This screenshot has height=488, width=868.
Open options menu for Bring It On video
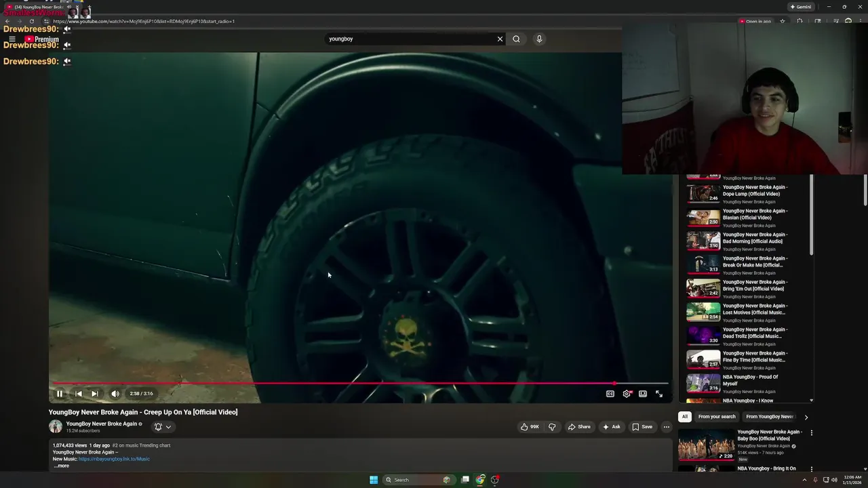811,469
